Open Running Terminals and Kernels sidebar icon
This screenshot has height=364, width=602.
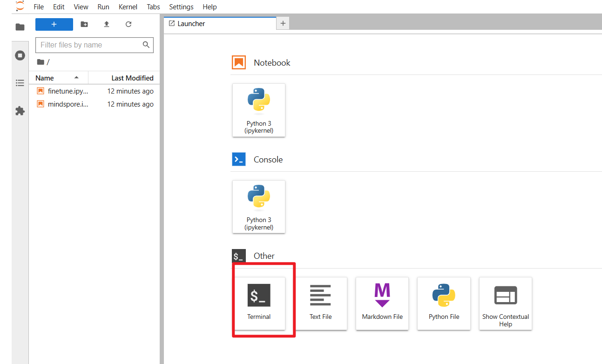tap(20, 55)
